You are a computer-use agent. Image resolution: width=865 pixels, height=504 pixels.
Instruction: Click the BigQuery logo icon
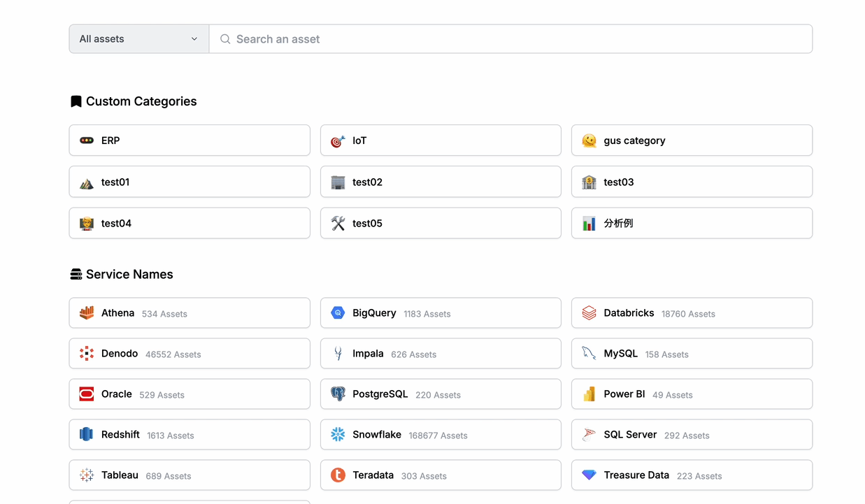[338, 313]
